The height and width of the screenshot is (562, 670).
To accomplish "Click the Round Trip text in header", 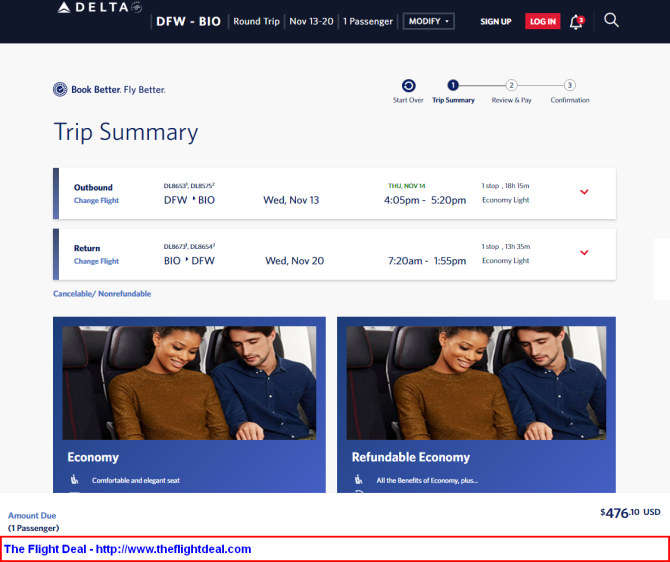I will click(x=256, y=21).
